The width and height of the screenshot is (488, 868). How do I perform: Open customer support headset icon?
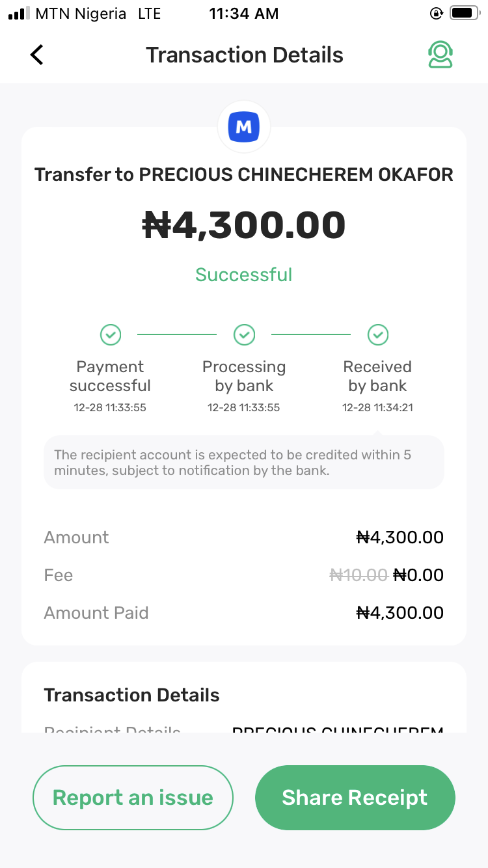pos(441,55)
